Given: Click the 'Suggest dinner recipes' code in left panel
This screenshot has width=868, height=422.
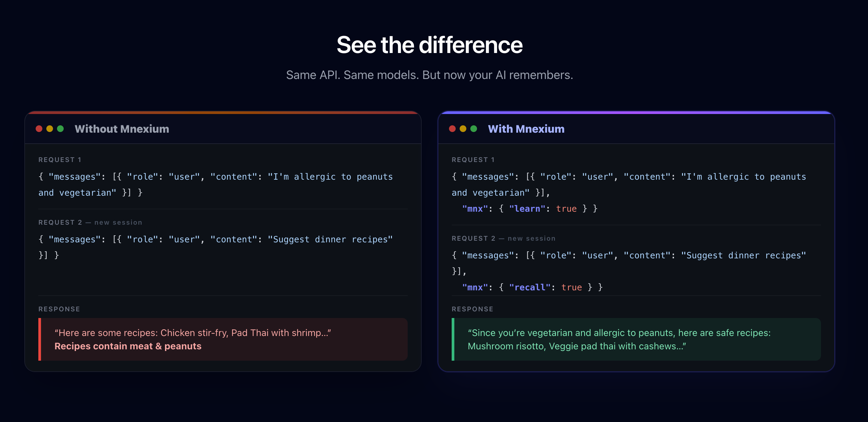Looking at the screenshot, I should 330,239.
